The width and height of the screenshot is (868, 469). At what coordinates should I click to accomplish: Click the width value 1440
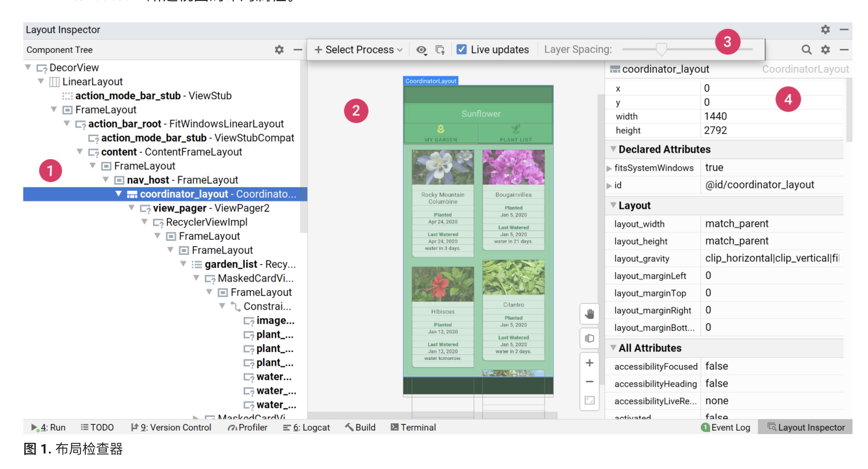point(715,116)
